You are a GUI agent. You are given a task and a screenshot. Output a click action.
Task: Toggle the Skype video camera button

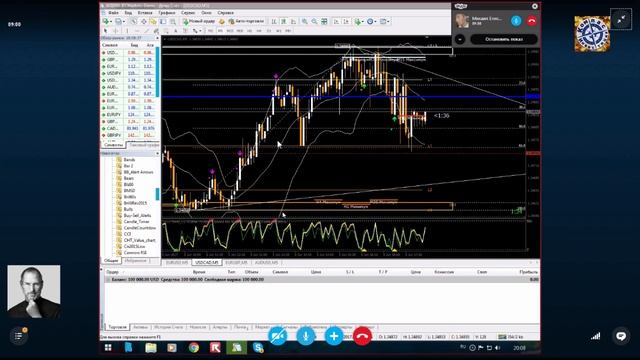(x=278, y=336)
